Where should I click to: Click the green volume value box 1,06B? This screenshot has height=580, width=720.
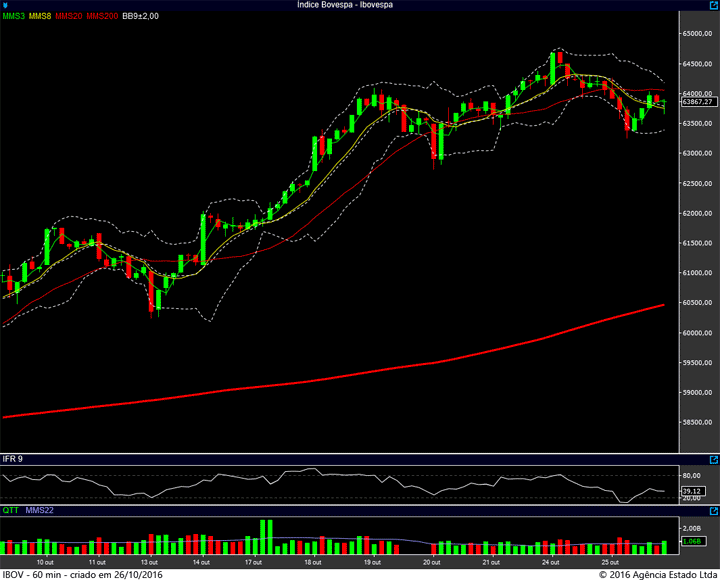click(x=693, y=541)
